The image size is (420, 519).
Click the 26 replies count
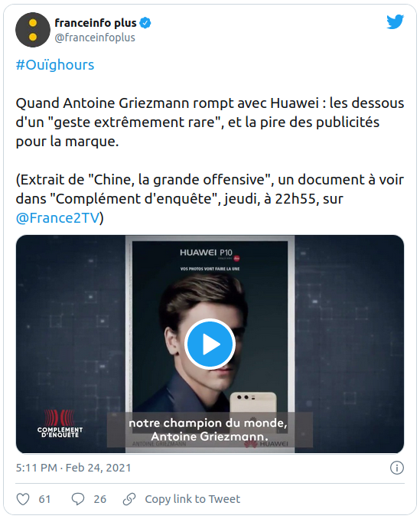coord(100,499)
